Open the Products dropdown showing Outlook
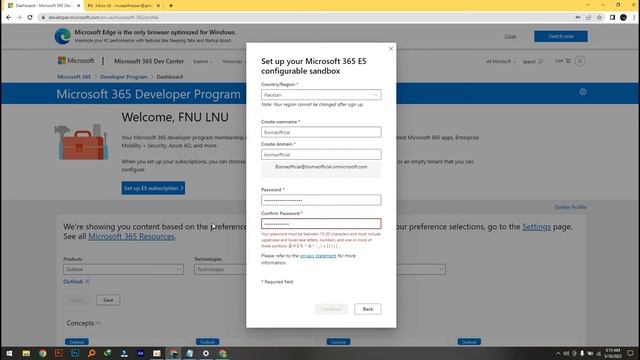The height and width of the screenshot is (360, 640). [x=123, y=269]
